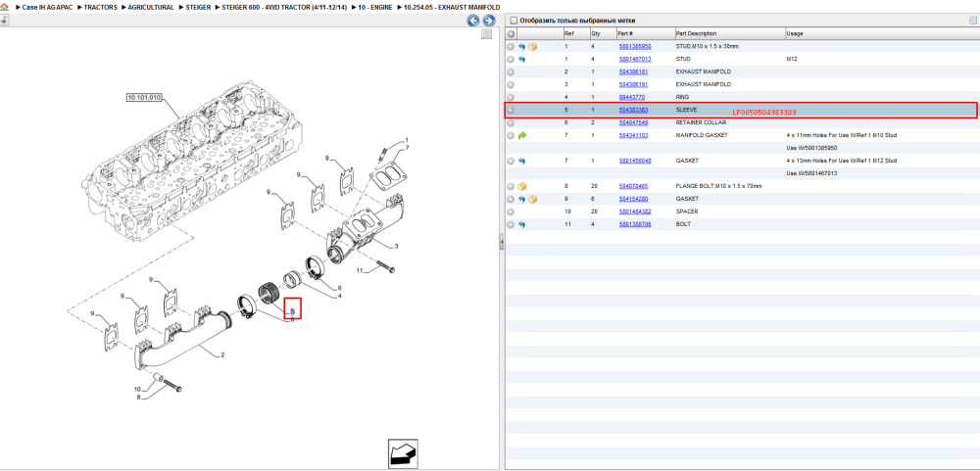Select callout 4 in the diagram
980x471 pixels.
[339, 296]
